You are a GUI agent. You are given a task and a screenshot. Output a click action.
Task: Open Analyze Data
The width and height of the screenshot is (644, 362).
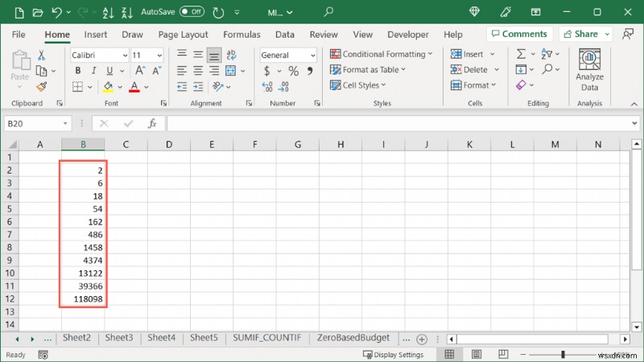[589, 70]
